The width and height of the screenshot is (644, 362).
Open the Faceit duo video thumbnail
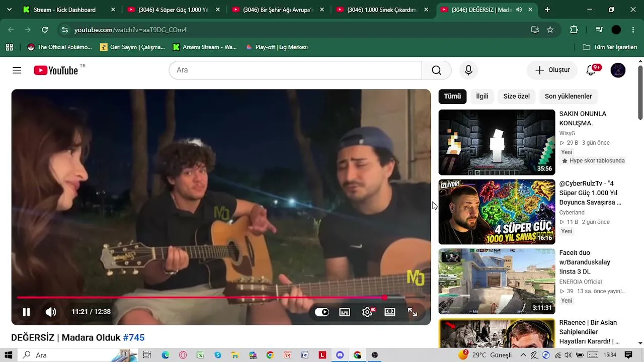coord(497,282)
